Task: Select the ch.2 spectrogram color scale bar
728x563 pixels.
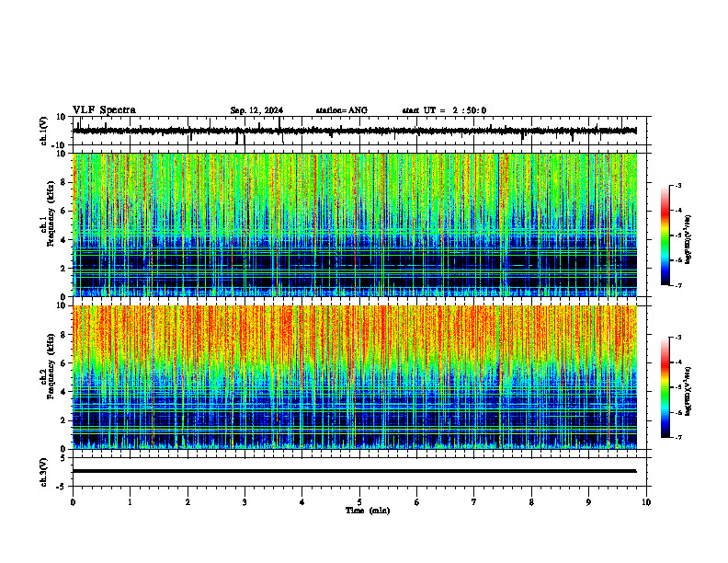Action: coord(665,387)
